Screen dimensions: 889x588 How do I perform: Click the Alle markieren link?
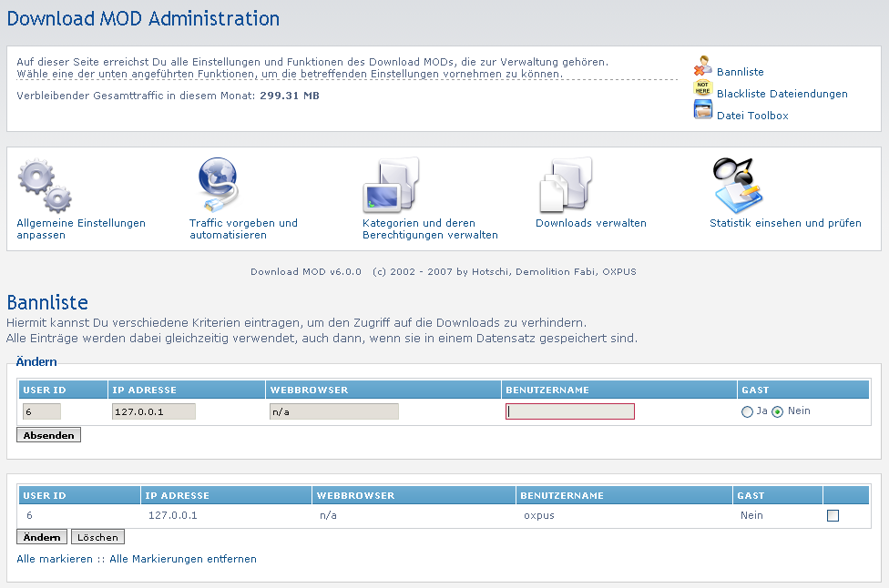click(55, 559)
